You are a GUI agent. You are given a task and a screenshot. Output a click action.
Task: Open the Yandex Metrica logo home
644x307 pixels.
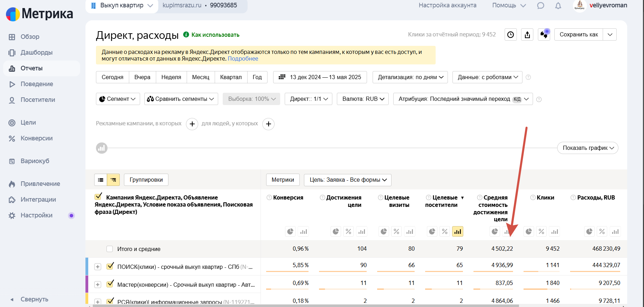[x=40, y=14]
